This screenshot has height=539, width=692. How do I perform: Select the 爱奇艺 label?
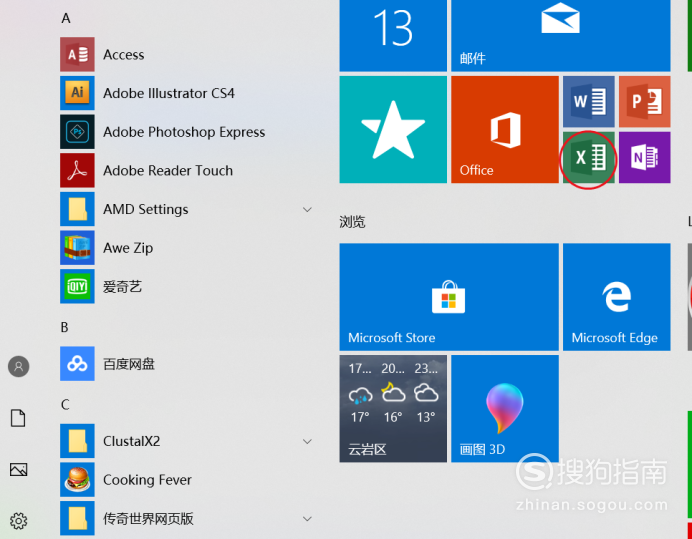pos(123,287)
